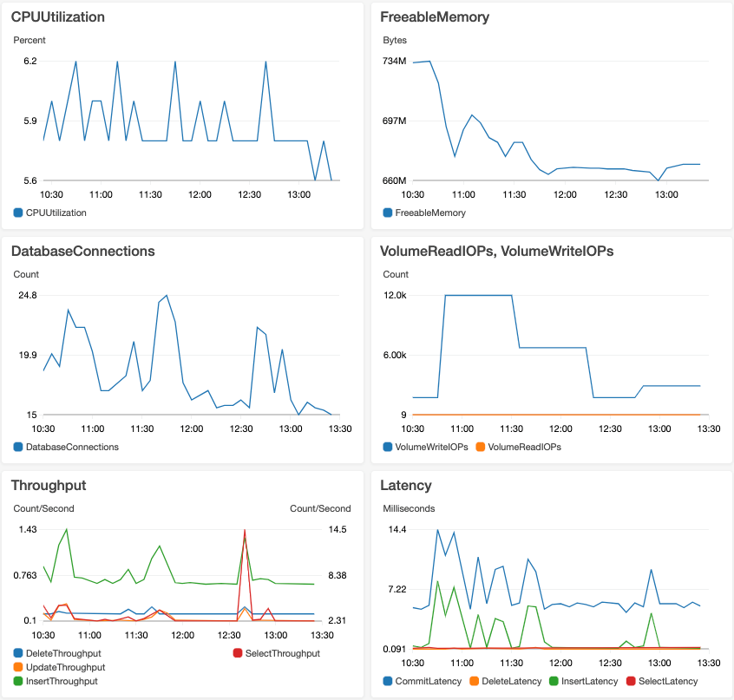Toggle the green InsertThroughput legend label
Screen dimensions: 734x700
click(61, 681)
